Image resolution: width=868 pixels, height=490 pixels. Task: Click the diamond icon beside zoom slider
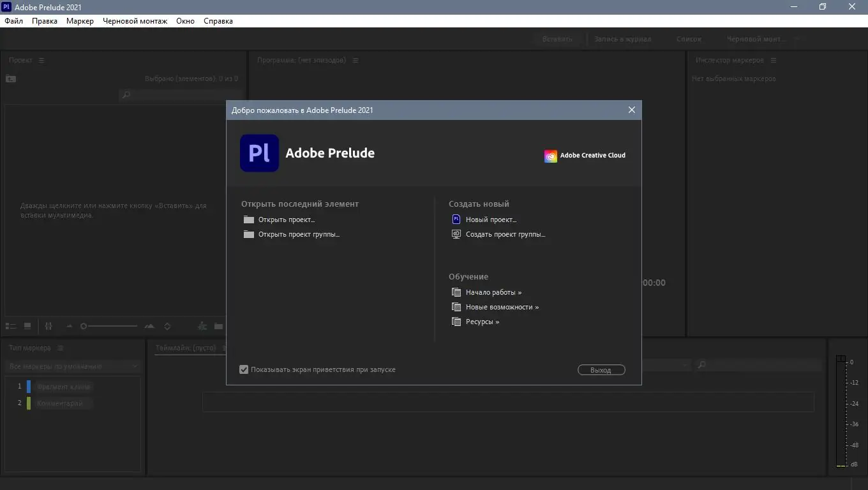pyautogui.click(x=167, y=326)
